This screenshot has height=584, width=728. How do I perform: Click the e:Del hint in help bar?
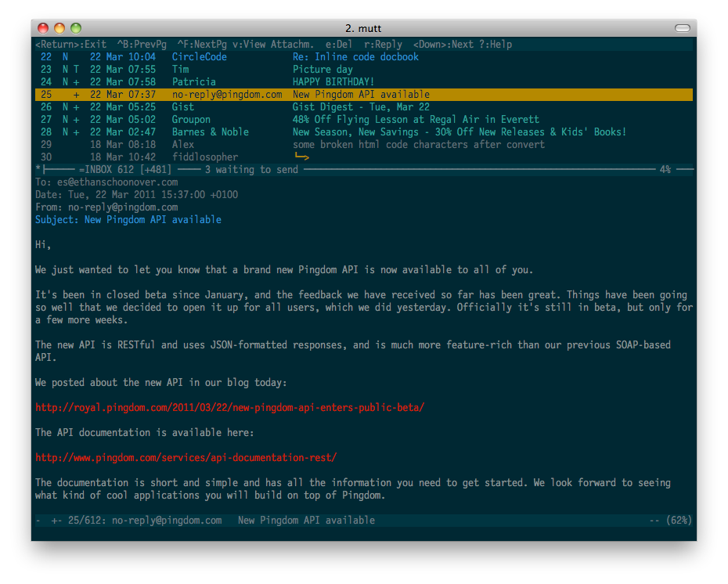(339, 45)
